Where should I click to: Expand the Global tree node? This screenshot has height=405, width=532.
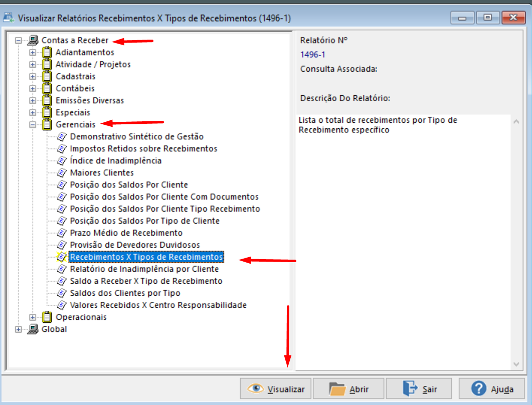click(x=19, y=329)
